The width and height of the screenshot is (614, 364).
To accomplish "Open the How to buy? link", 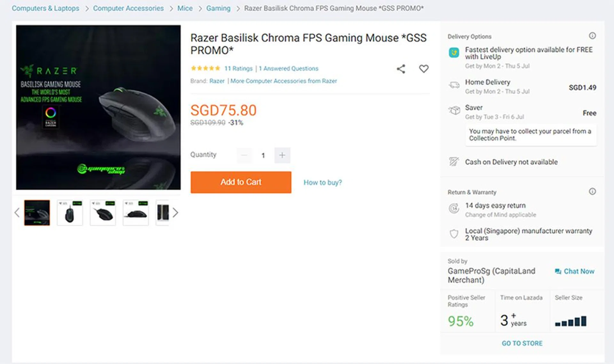I will point(322,182).
